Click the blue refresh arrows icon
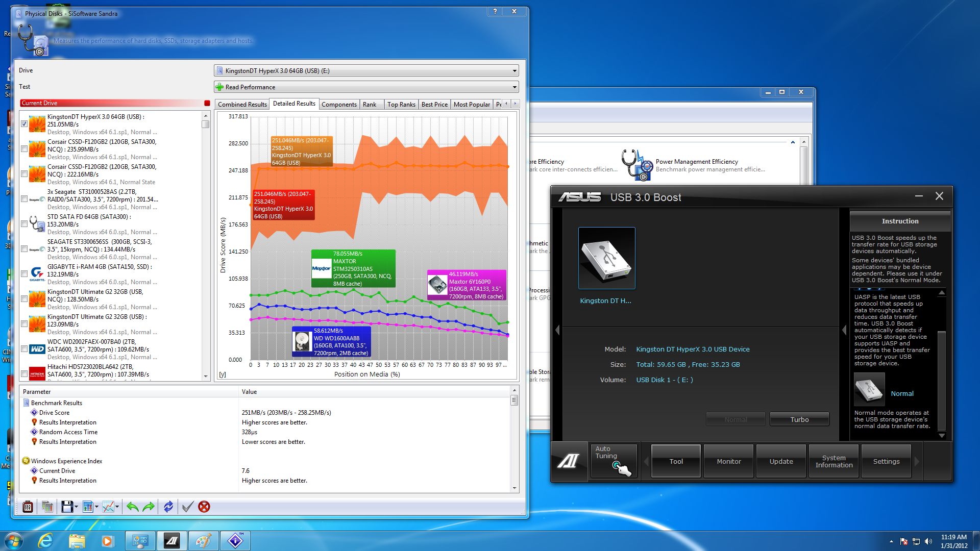The height and width of the screenshot is (551, 980). (x=168, y=507)
